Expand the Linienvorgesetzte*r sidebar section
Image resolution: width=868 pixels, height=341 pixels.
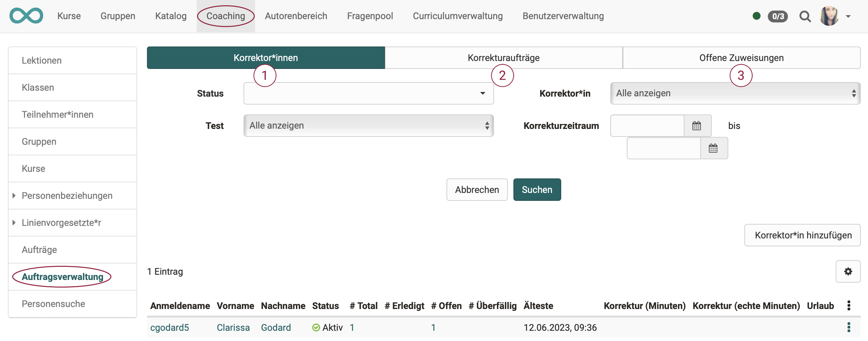pyautogui.click(x=61, y=223)
